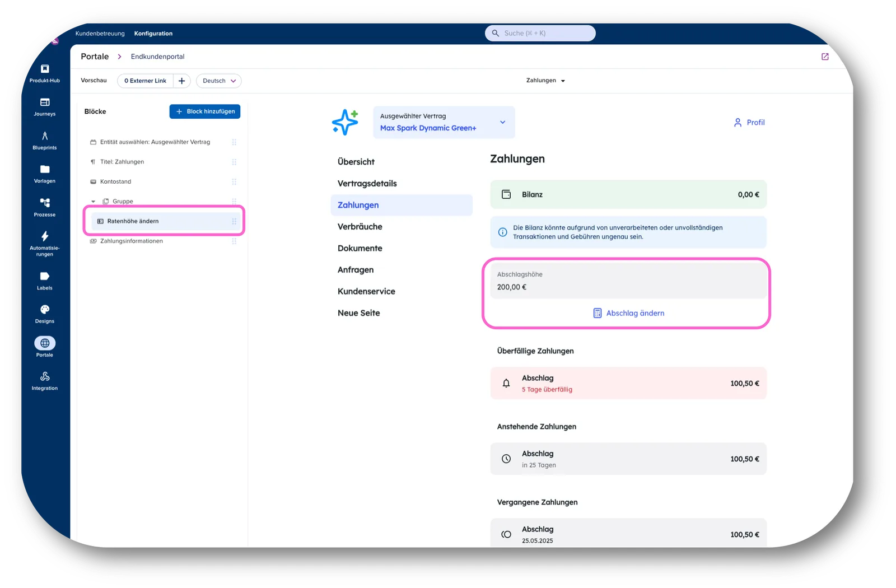Image resolution: width=896 pixels, height=588 pixels.
Task: Click the portal star logo
Action: pos(345,122)
